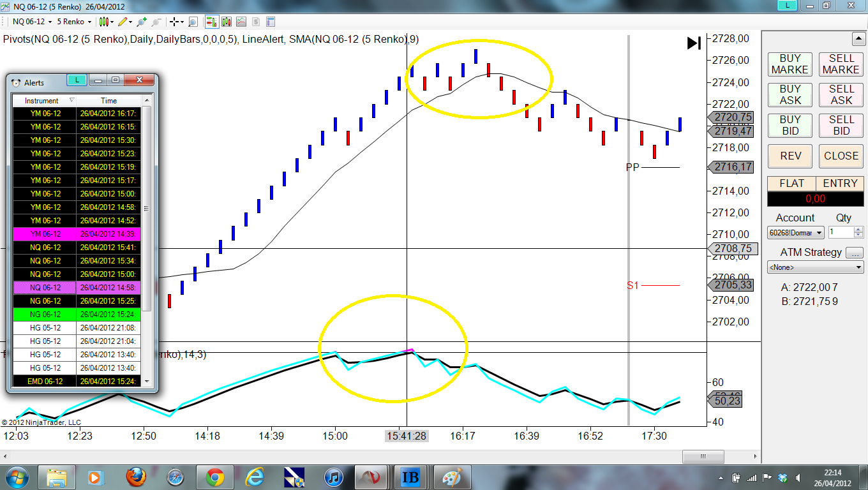Jump to latest bar arrow icon

[694, 43]
